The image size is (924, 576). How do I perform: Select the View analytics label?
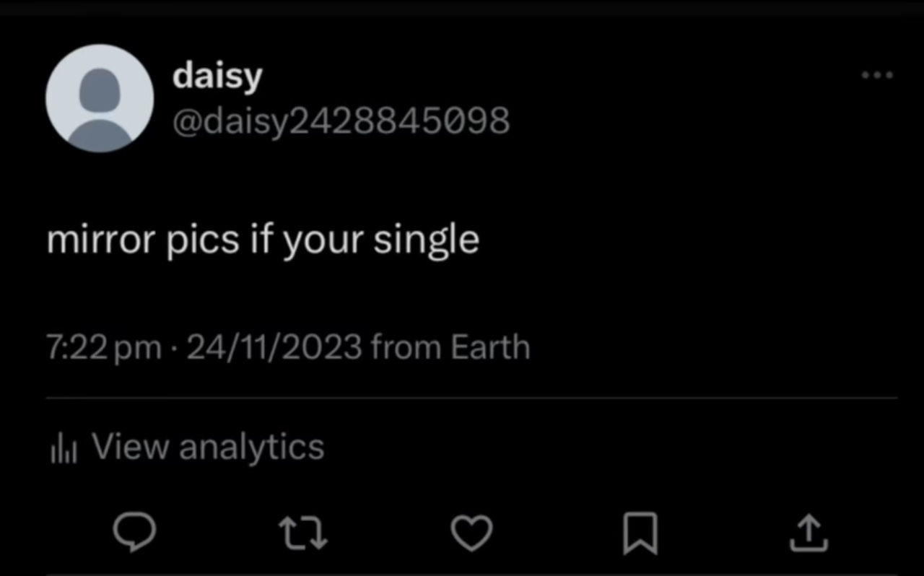pos(208,447)
